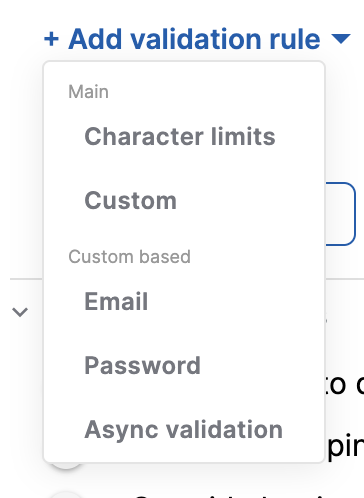Click the blue-outlined field behind the menu

tap(340, 214)
